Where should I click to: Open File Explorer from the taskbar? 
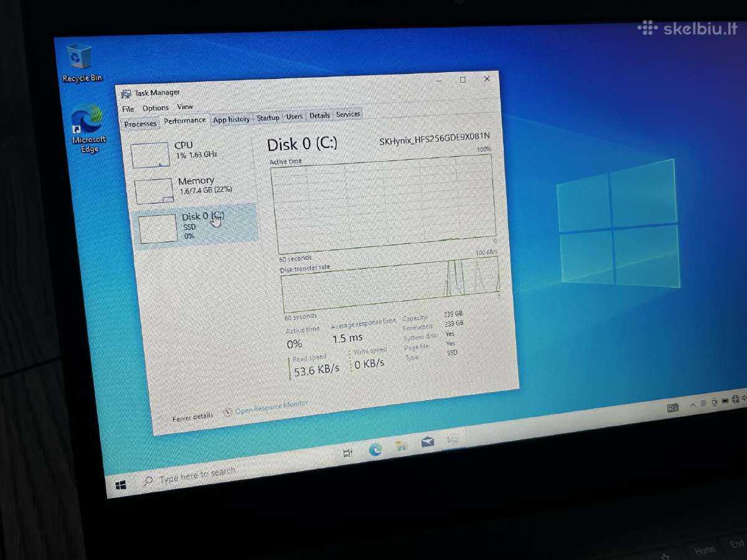[x=402, y=446]
